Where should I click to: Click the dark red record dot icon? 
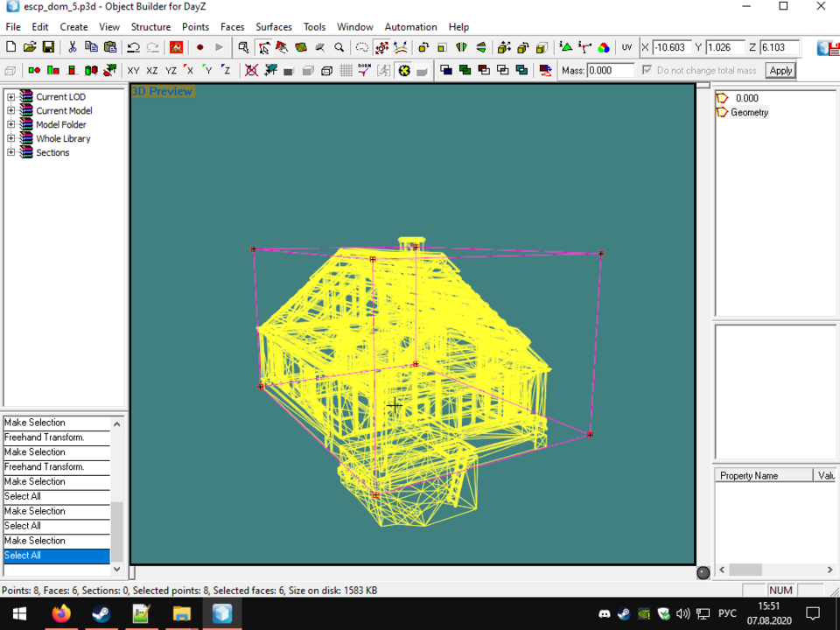(199, 47)
